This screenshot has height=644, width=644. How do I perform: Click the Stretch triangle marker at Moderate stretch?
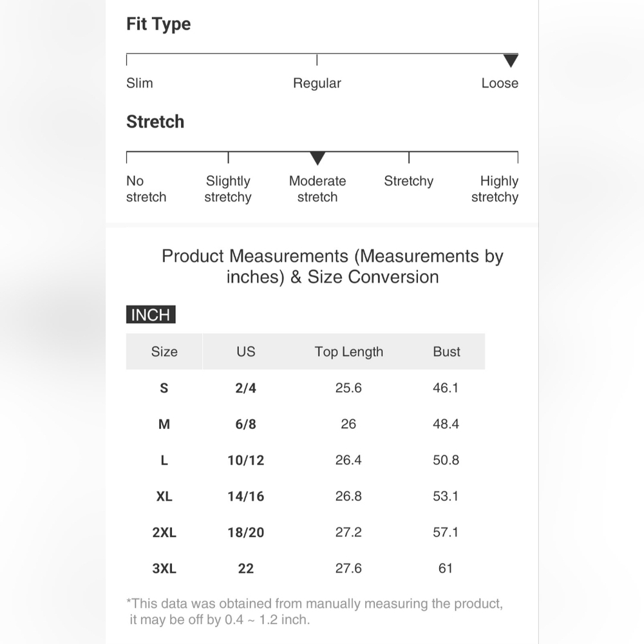tap(317, 158)
